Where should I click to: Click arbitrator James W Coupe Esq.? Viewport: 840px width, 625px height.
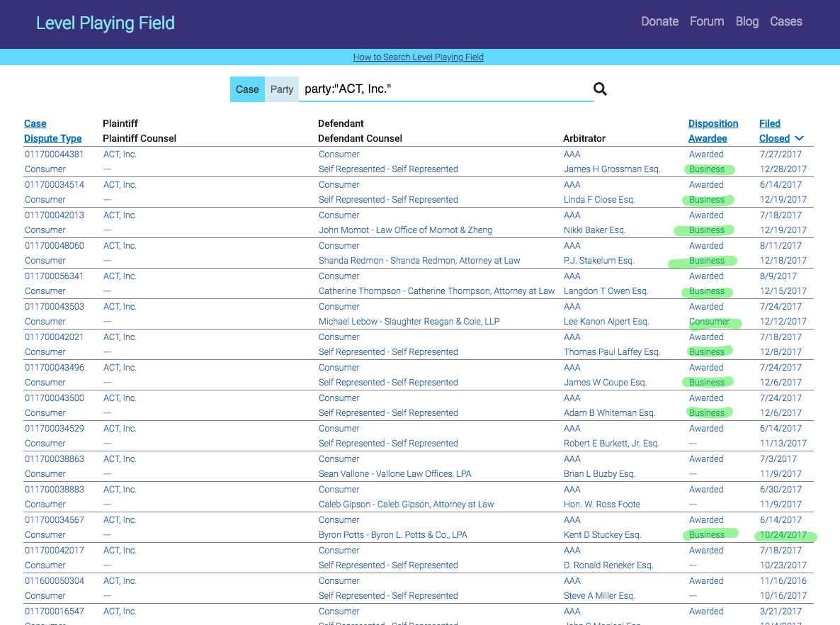605,383
